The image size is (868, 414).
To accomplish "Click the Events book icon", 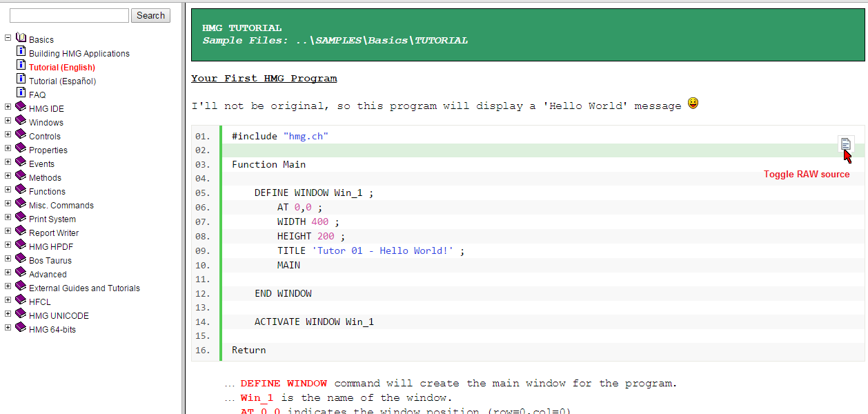I will (x=21, y=162).
